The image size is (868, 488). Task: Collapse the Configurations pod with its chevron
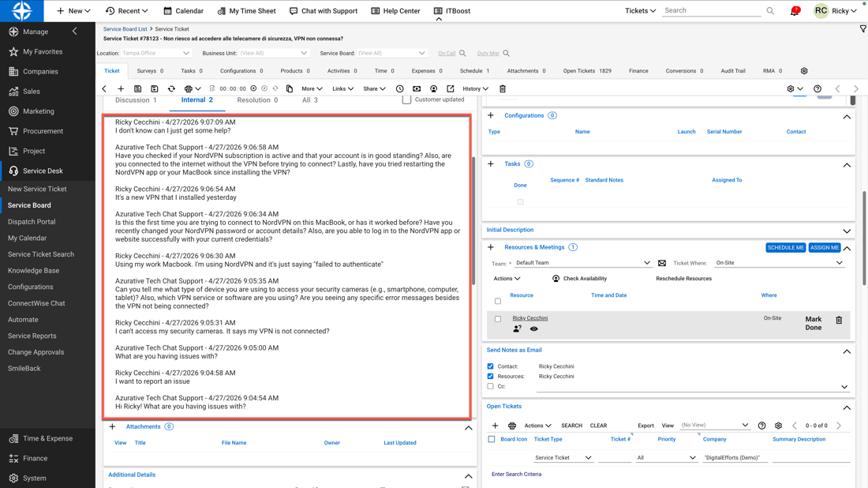pos(847,116)
